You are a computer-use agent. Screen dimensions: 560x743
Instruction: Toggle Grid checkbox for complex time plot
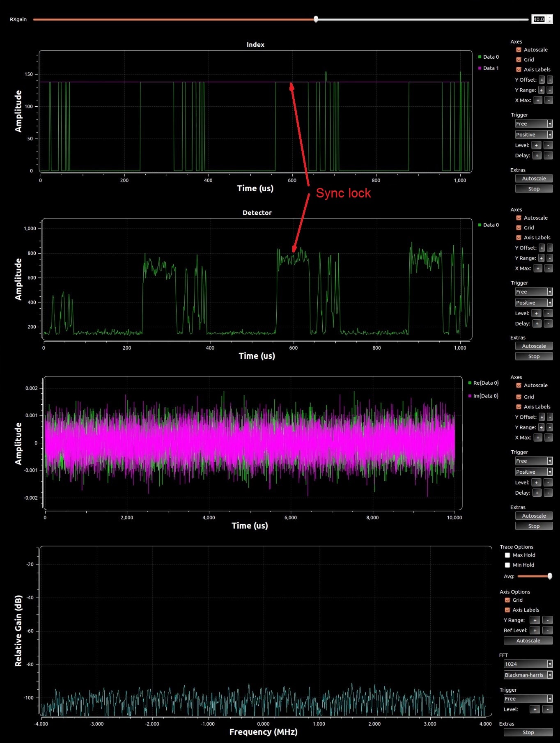[519, 397]
